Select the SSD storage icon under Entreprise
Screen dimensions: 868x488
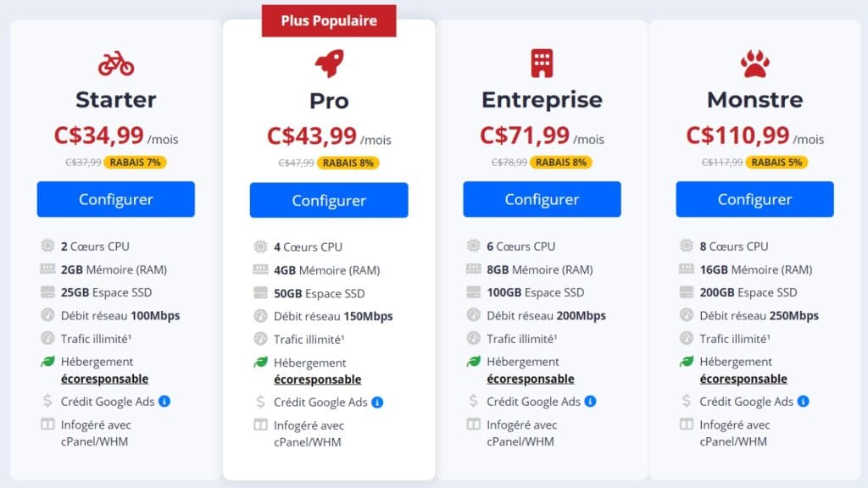[473, 292]
